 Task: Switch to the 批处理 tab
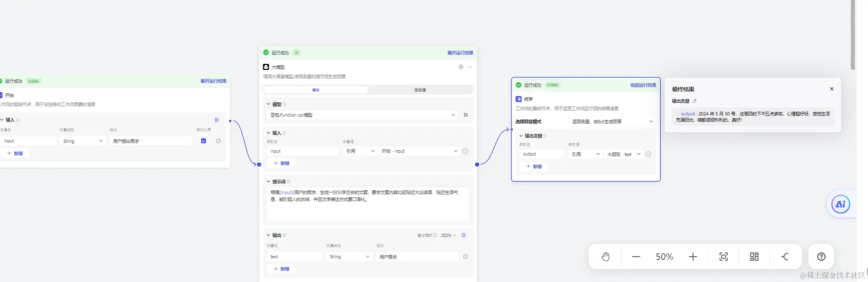click(420, 90)
